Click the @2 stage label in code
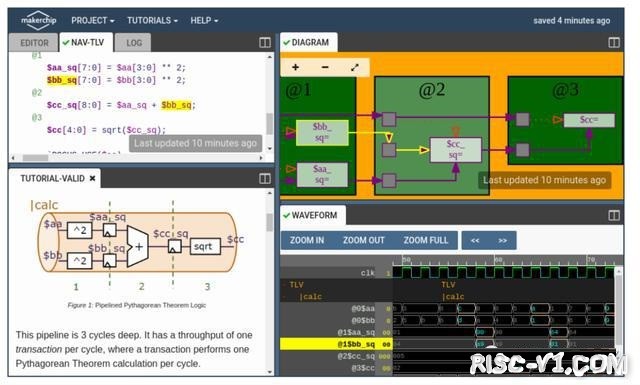Image resolution: width=640 pixels, height=385 pixels. coord(37,93)
